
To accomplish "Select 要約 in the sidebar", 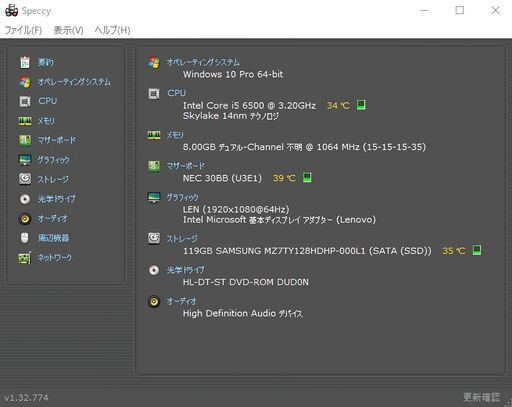I will coord(45,62).
